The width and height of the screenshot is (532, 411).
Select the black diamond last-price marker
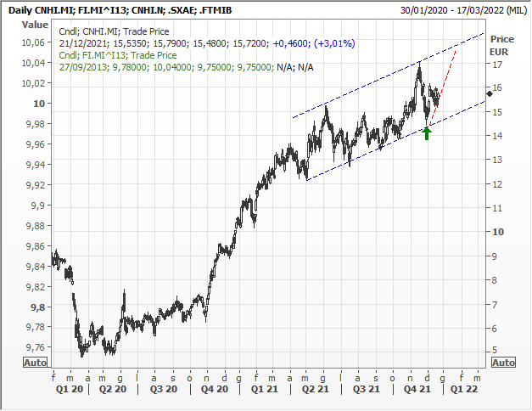pos(489,93)
